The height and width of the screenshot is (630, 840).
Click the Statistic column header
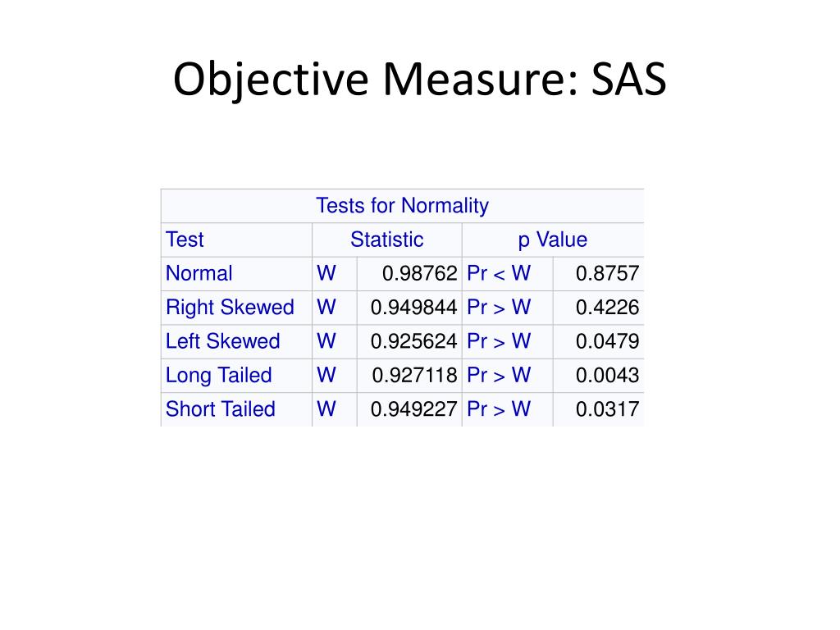[x=387, y=240]
